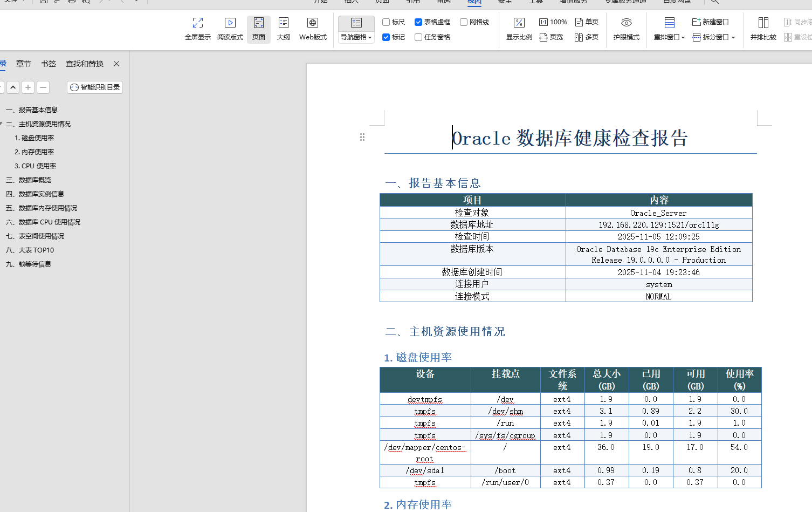
Task: Click the smart TOC recognition button (智能识别目录)
Action: [95, 87]
